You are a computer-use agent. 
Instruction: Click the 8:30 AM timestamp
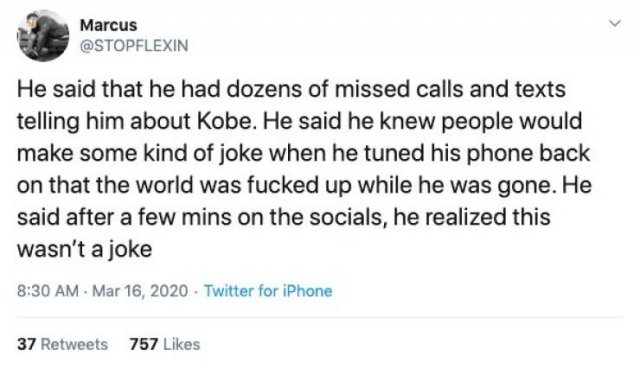point(48,291)
